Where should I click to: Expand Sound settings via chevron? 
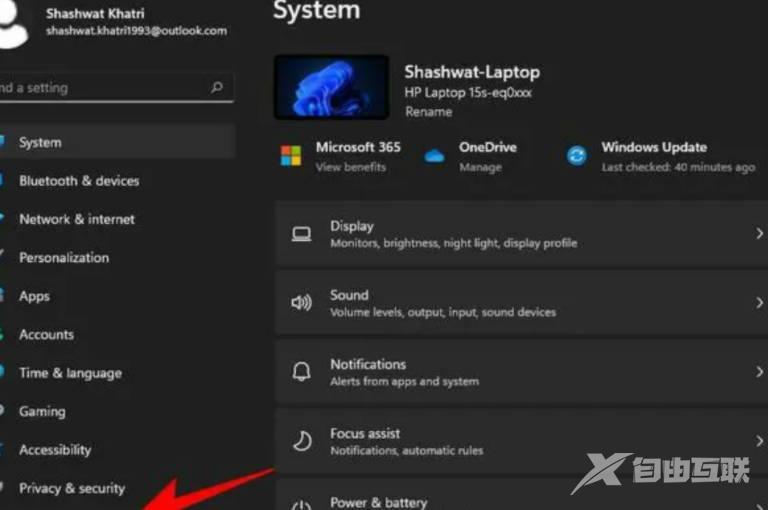coord(760,303)
